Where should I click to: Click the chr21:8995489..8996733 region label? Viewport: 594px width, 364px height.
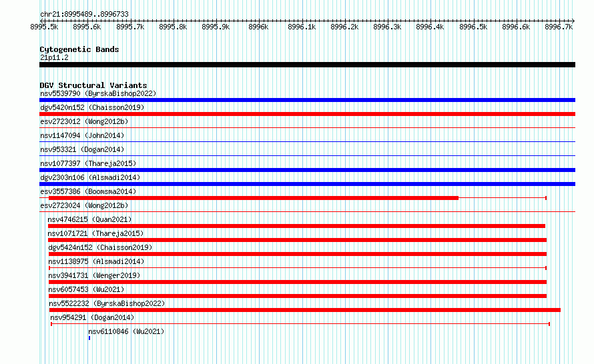point(84,15)
